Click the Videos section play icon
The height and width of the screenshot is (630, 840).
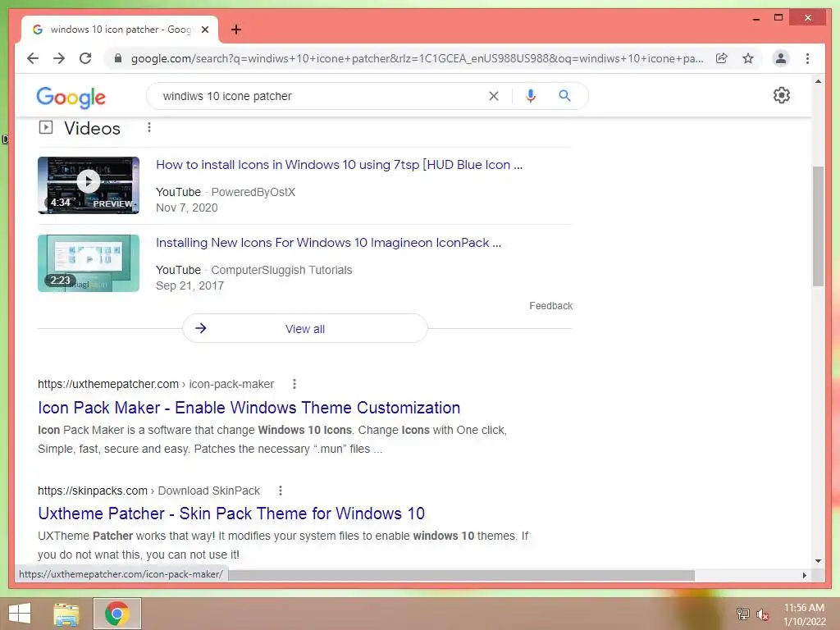[x=46, y=127]
